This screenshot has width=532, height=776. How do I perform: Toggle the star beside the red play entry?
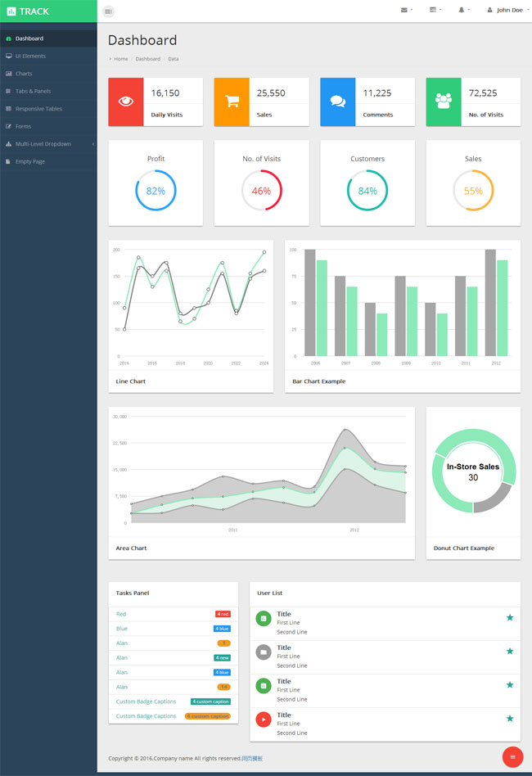point(510,718)
